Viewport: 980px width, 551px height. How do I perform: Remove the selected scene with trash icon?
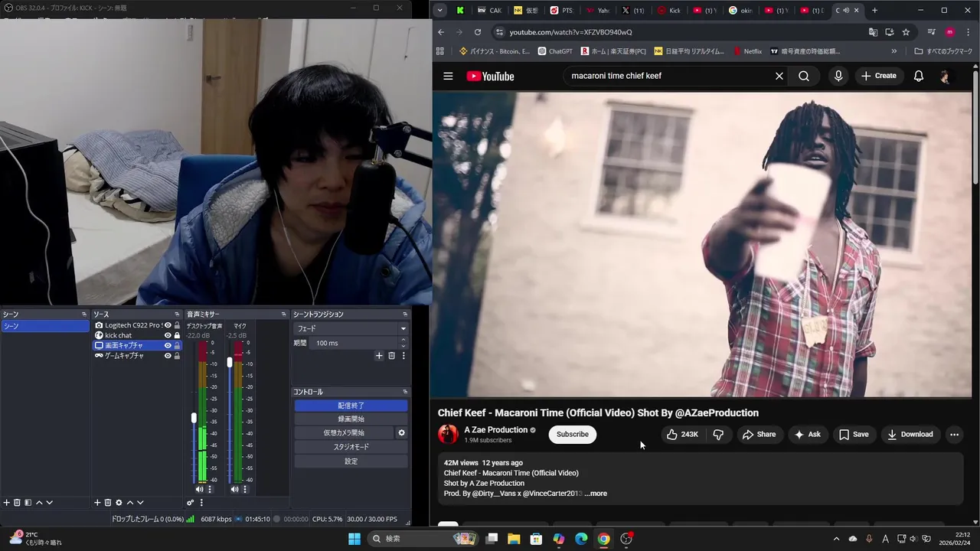pos(17,503)
